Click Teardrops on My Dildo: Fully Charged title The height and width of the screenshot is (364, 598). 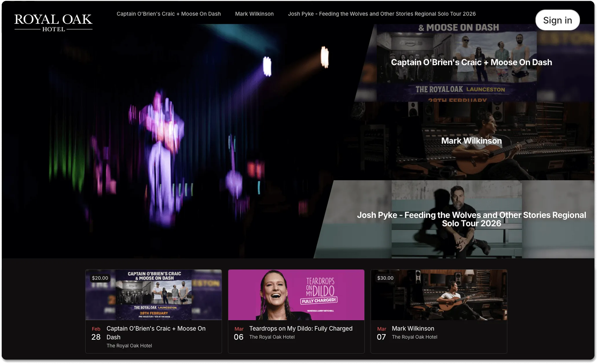pos(301,328)
